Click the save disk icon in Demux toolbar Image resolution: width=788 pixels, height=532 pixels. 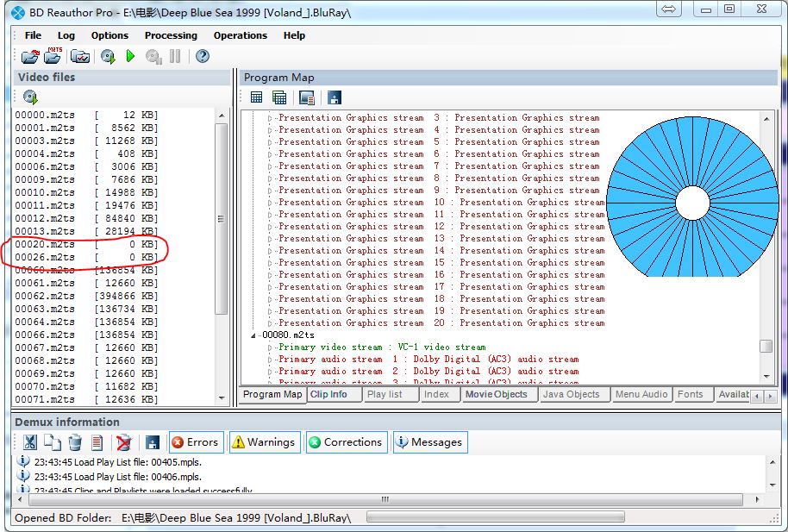click(153, 442)
